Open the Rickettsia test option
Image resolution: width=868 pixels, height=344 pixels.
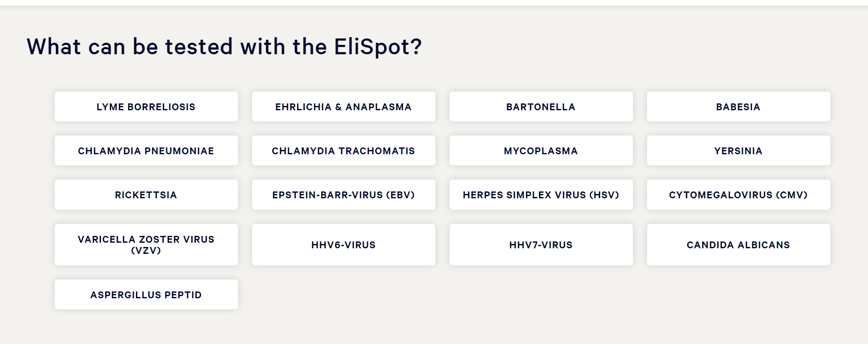click(146, 194)
